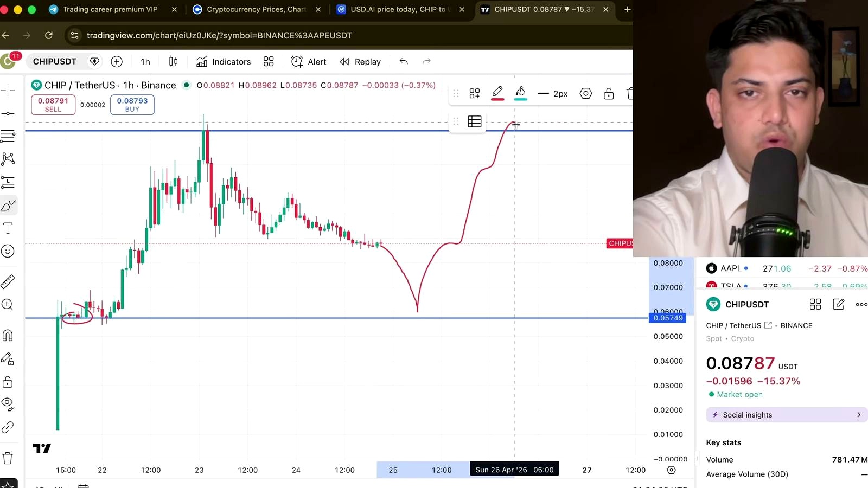Open the price scale settings gear

click(x=672, y=470)
